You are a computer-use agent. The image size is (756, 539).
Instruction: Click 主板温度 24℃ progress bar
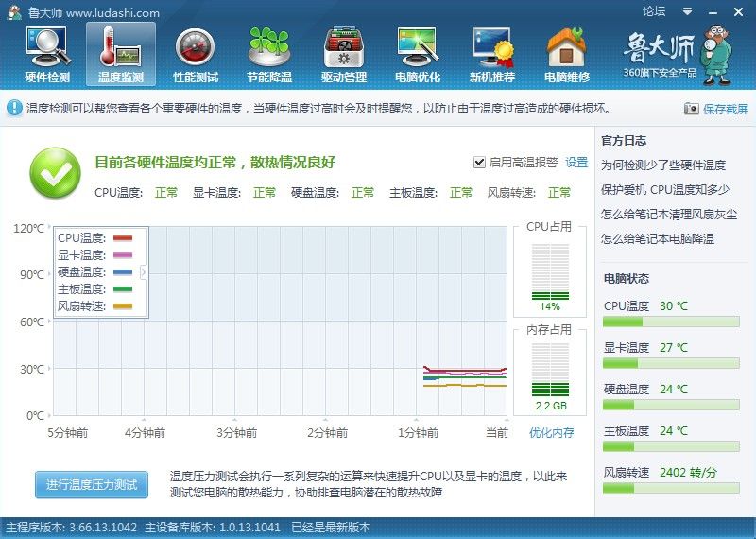click(671, 446)
